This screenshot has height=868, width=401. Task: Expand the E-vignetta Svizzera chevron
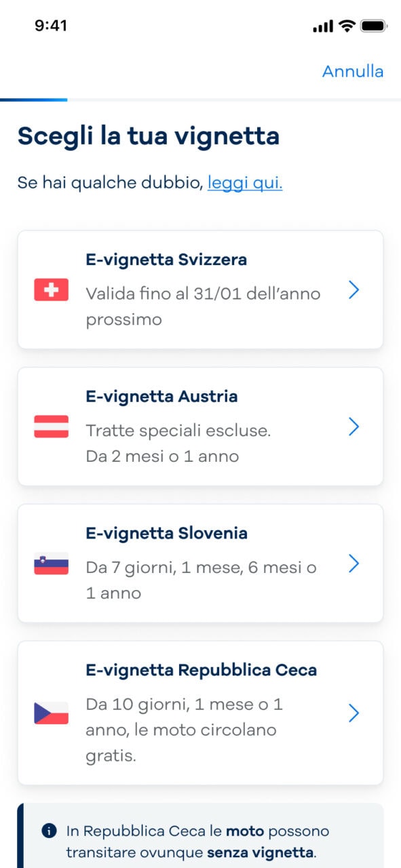click(354, 290)
